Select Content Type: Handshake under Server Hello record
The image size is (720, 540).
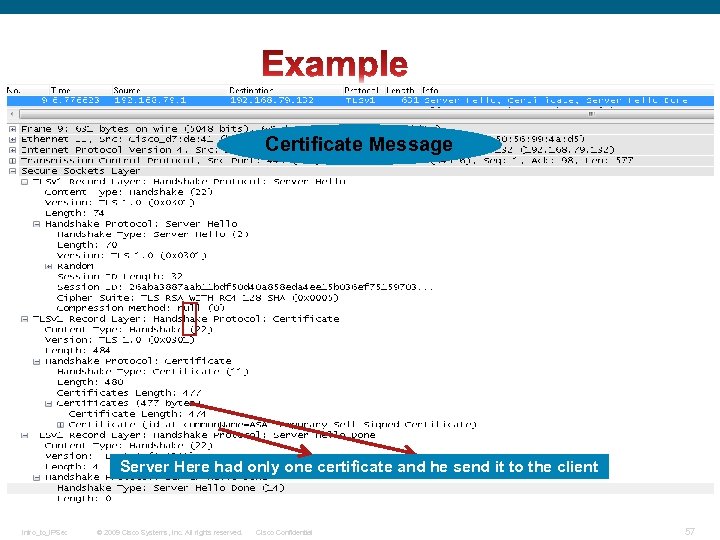[x=129, y=192]
